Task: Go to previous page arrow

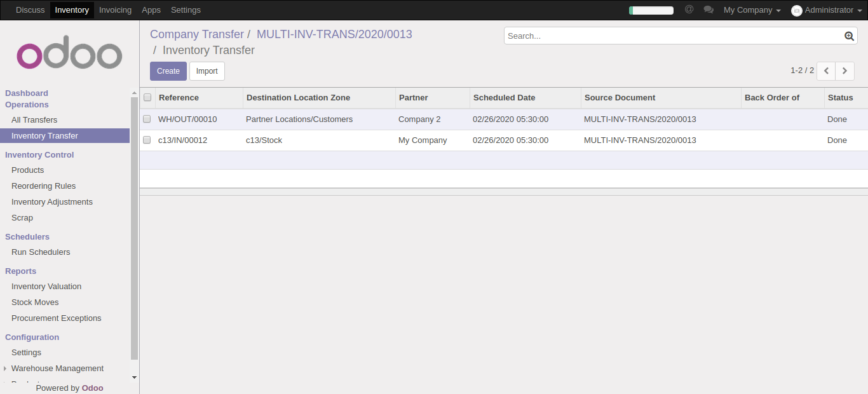Action: [826, 71]
